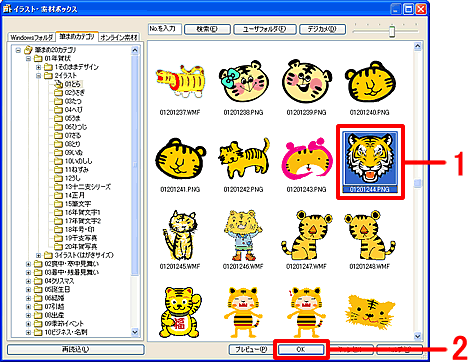
Task: Switch to the Windowsフォルダ tab
Action: pos(31,37)
